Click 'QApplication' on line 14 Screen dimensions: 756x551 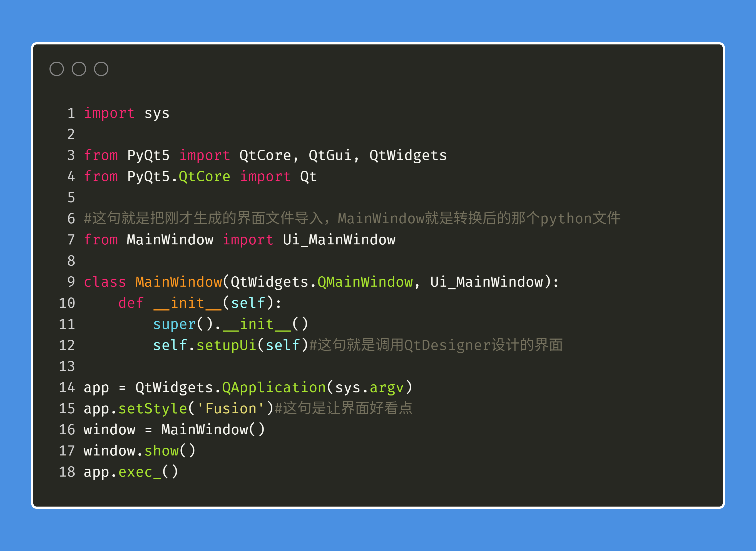click(x=274, y=388)
